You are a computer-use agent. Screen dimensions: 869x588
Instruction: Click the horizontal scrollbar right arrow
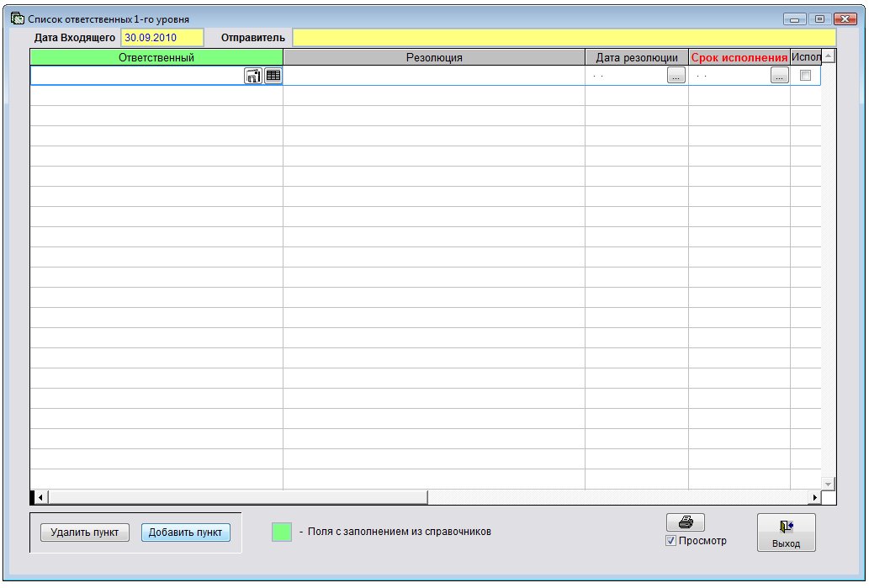tap(814, 497)
